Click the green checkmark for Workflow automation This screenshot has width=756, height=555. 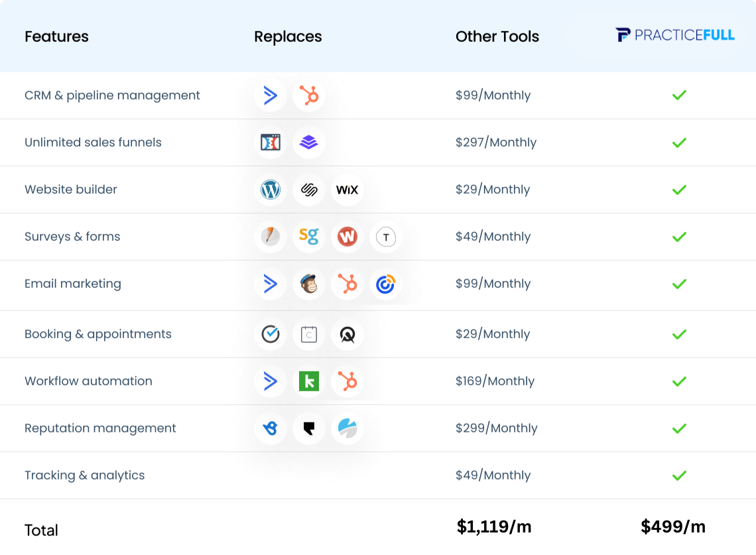point(679,381)
